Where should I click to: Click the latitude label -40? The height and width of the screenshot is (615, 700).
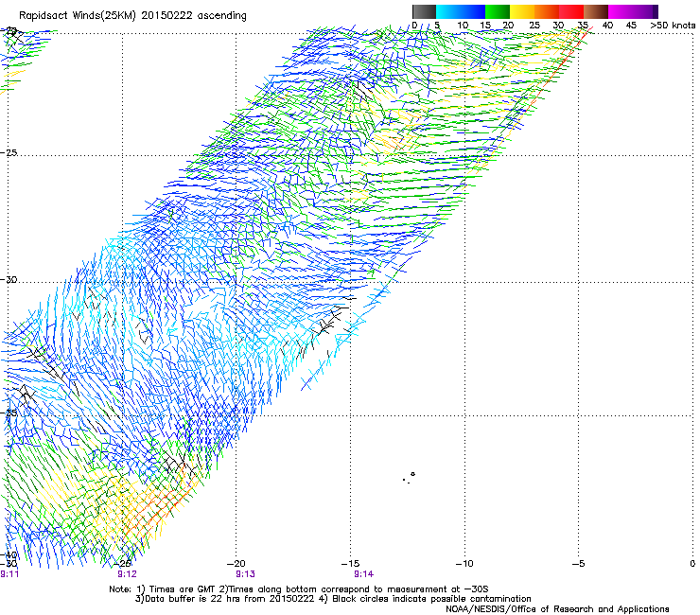pos(9,555)
